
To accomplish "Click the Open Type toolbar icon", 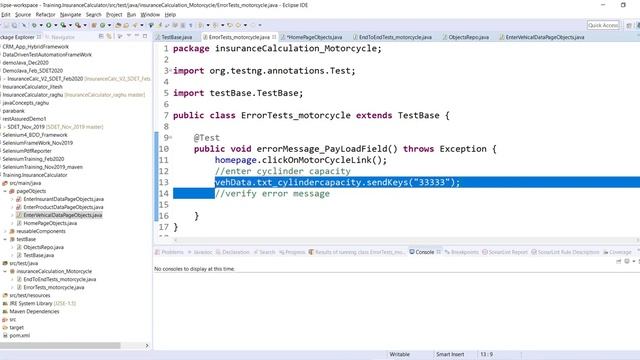I will (x=118, y=25).
